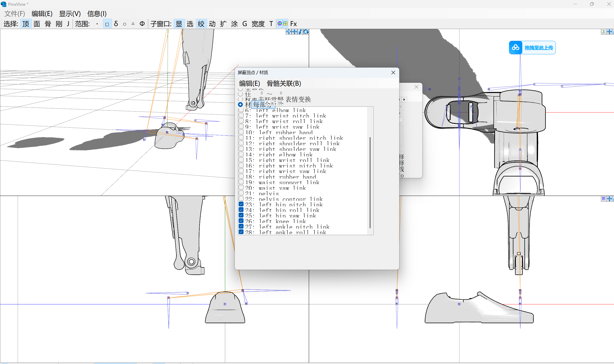Open the 扩 sub-window

point(223,24)
